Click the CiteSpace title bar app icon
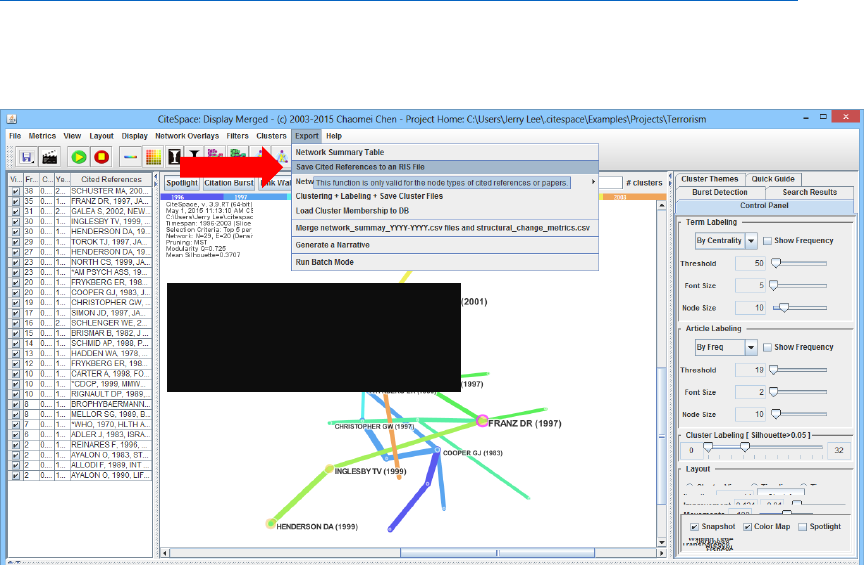Image resolution: width=864 pixels, height=565 pixels. click(12, 119)
